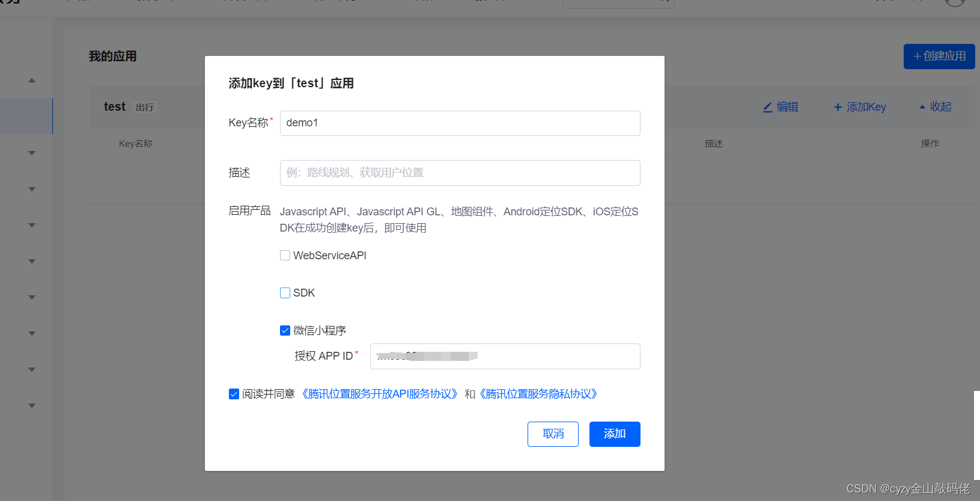Confirm with the 添加 button
The height and width of the screenshot is (501, 980).
[x=615, y=434]
